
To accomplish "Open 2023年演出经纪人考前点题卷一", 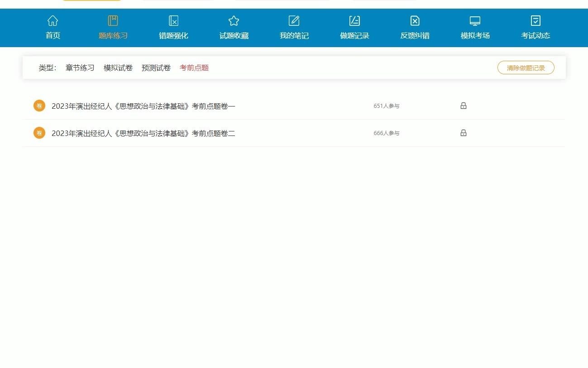I will point(143,106).
